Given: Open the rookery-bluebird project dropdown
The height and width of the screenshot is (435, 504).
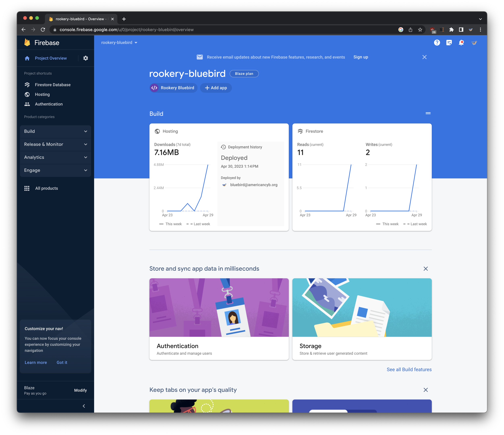Looking at the screenshot, I should [x=119, y=43].
